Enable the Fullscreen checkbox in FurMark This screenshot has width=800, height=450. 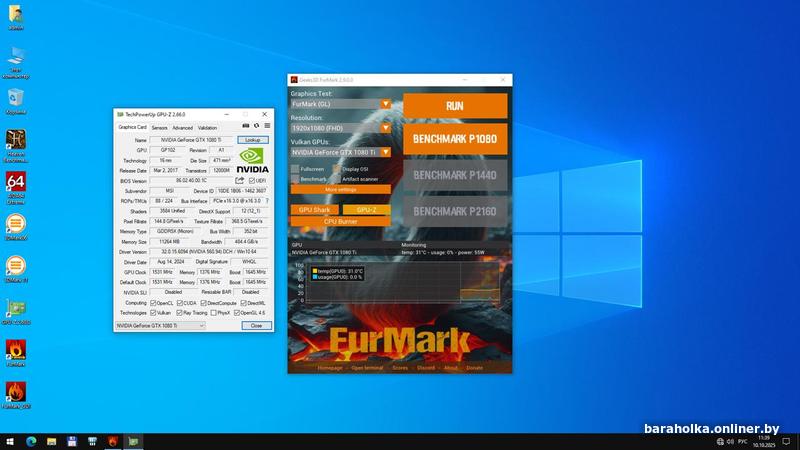(x=295, y=169)
